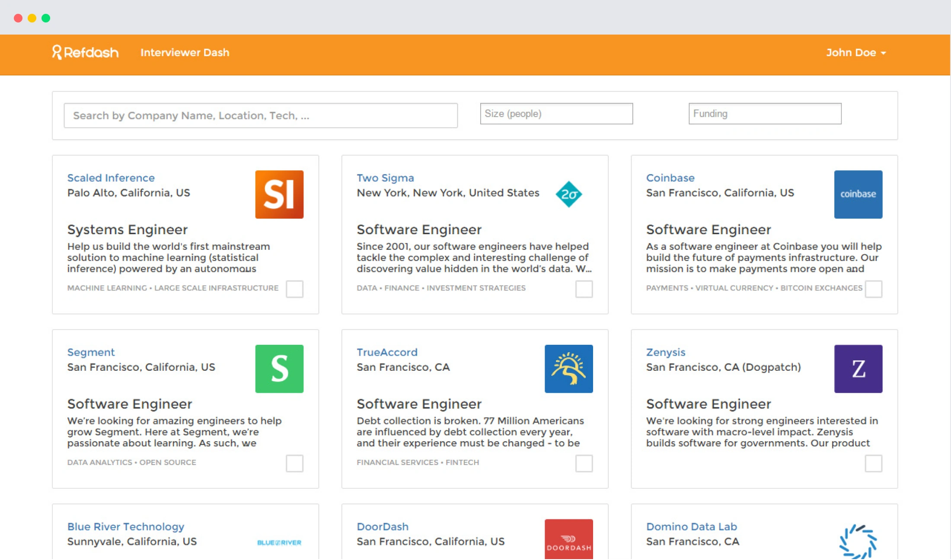Click the Two Sigma diamond logo
Image resolution: width=951 pixels, height=560 pixels.
tap(569, 194)
